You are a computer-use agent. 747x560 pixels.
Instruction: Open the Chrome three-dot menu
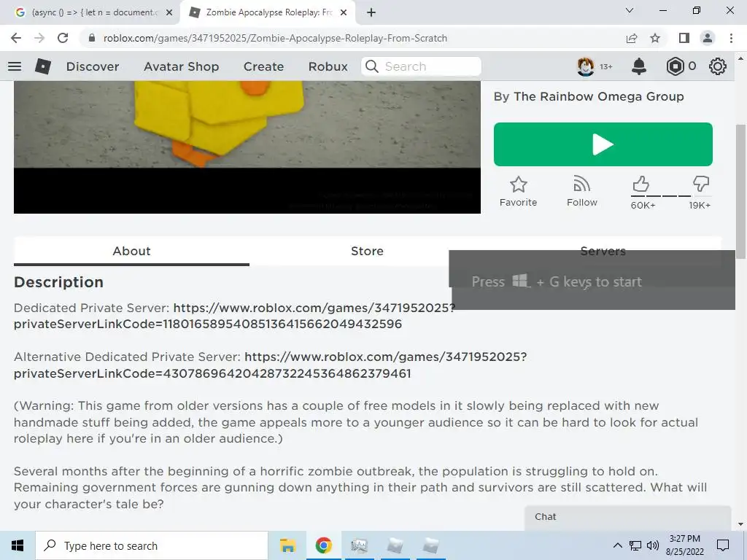[731, 38]
